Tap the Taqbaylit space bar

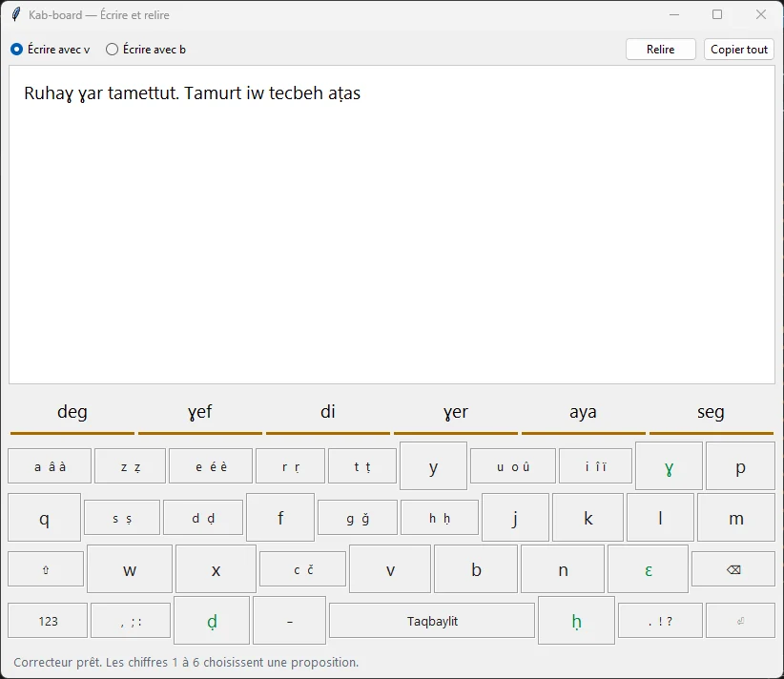[432, 621]
